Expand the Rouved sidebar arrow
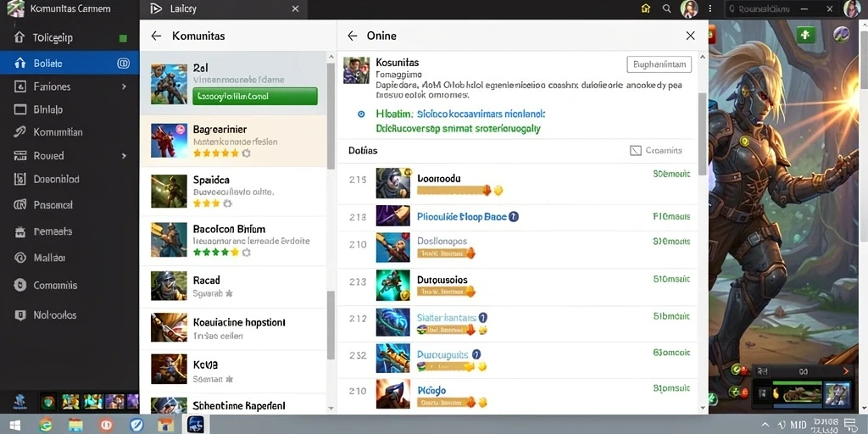This screenshot has width=868, height=434. 124,156
